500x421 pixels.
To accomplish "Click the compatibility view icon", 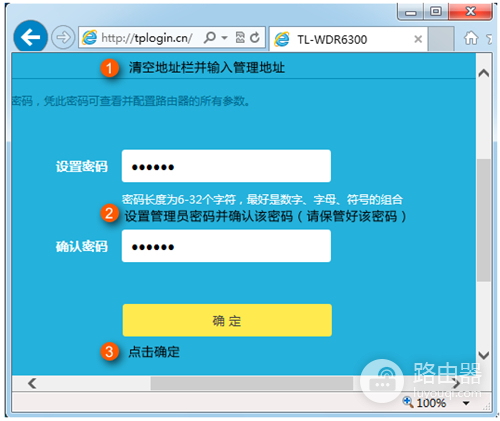I will [x=240, y=37].
